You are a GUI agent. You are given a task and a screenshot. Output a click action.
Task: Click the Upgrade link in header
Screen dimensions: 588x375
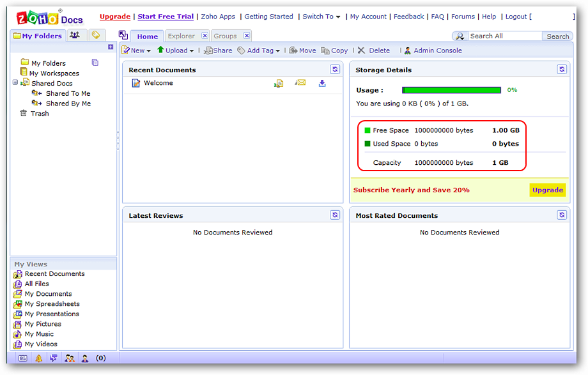115,17
